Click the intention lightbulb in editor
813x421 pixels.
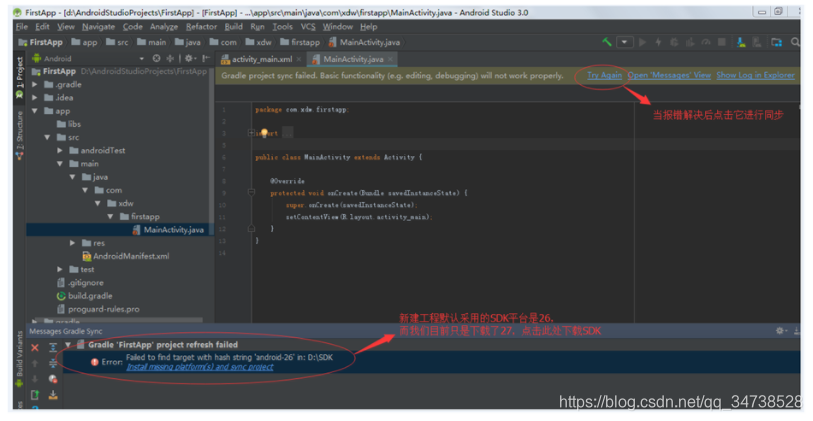point(264,133)
